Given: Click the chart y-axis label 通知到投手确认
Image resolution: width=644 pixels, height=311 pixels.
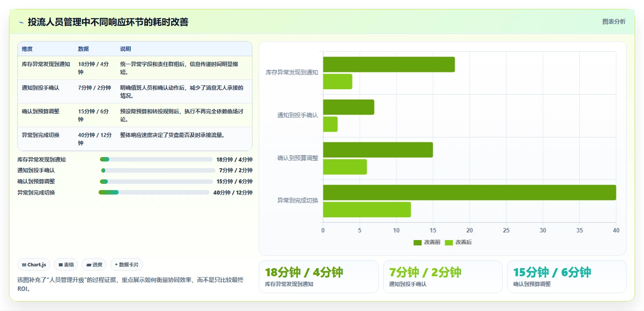Looking at the screenshot, I should [298, 115].
